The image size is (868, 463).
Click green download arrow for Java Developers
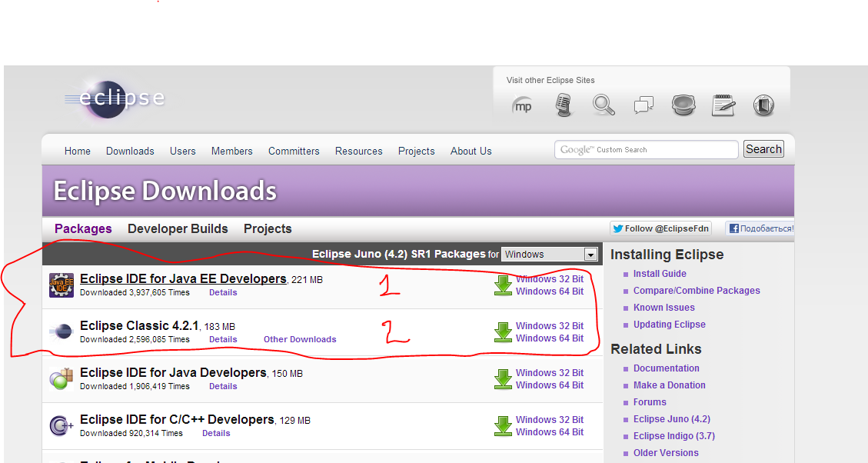tap(503, 379)
